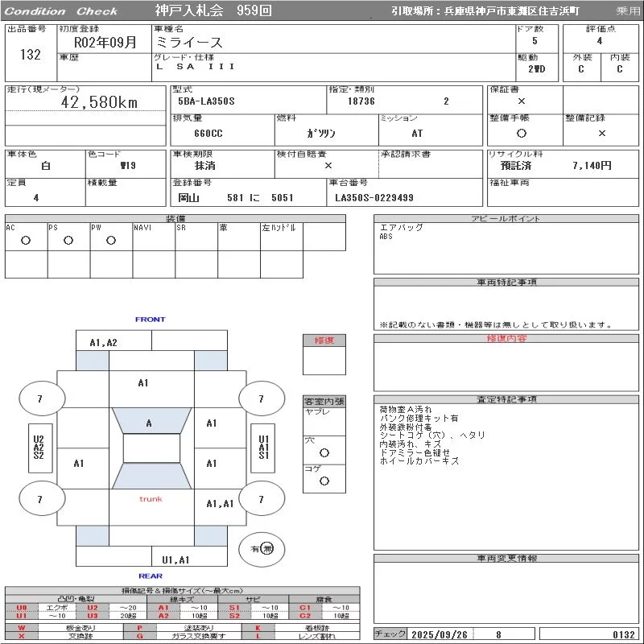Select the exterior grade C under 外装
Image resolution: width=644 pixels, height=644 pixels.
tap(580, 69)
